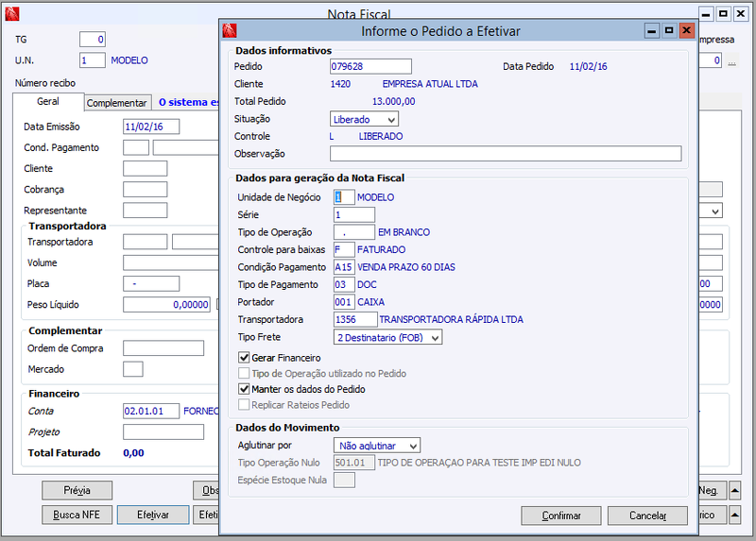
Task: Maximize the Informe o Pedido a Efetivar dialog
Action: 669,31
